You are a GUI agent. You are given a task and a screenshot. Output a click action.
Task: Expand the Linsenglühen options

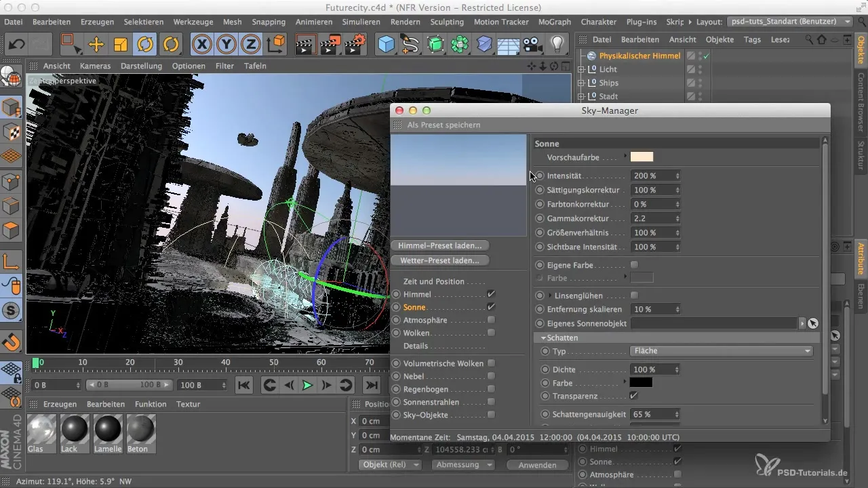551,296
